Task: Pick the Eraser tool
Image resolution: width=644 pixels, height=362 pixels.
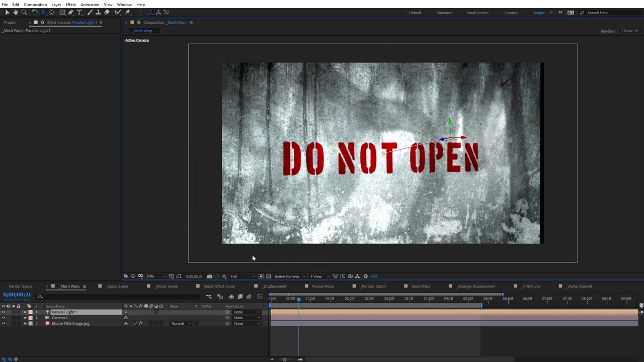Action: (x=107, y=12)
